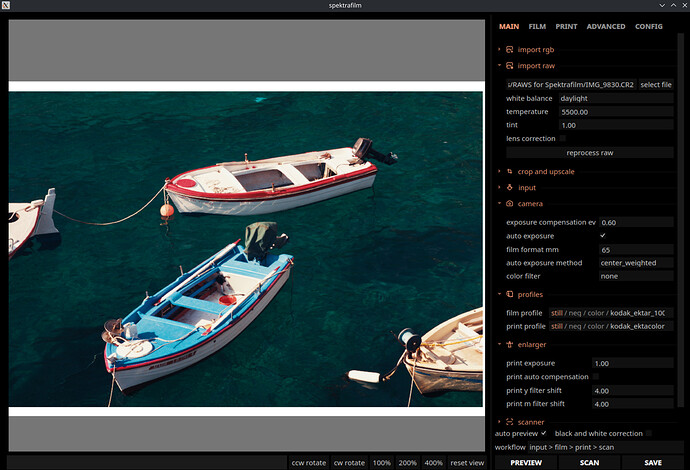Switch to the CONFIG tab
This screenshot has height=470, width=690.
click(648, 26)
